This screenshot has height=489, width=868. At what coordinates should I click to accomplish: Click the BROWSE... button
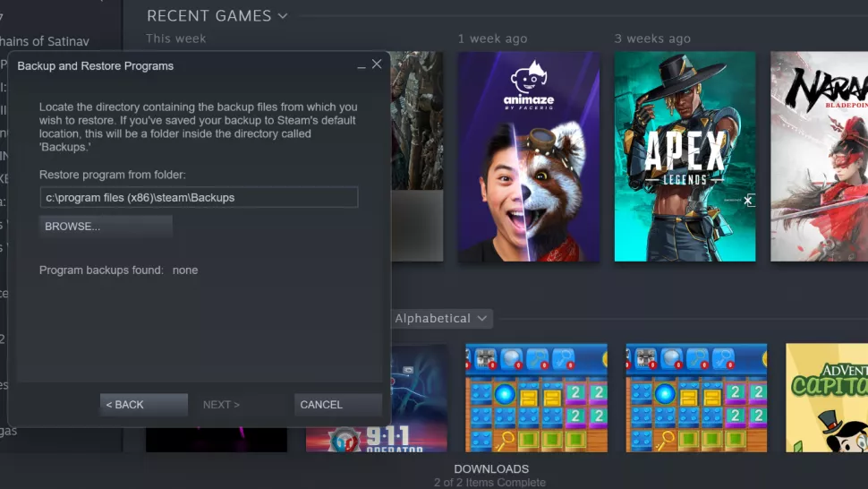coord(106,227)
